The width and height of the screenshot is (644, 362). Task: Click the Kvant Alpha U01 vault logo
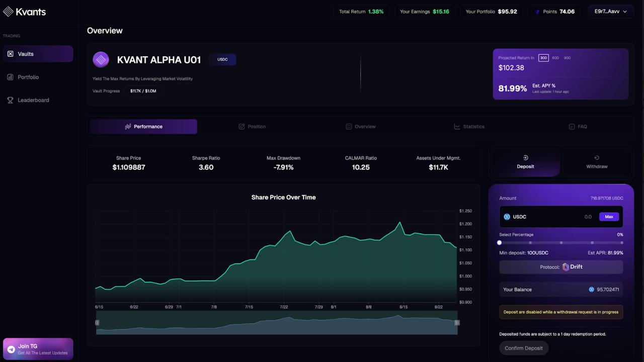tap(101, 60)
